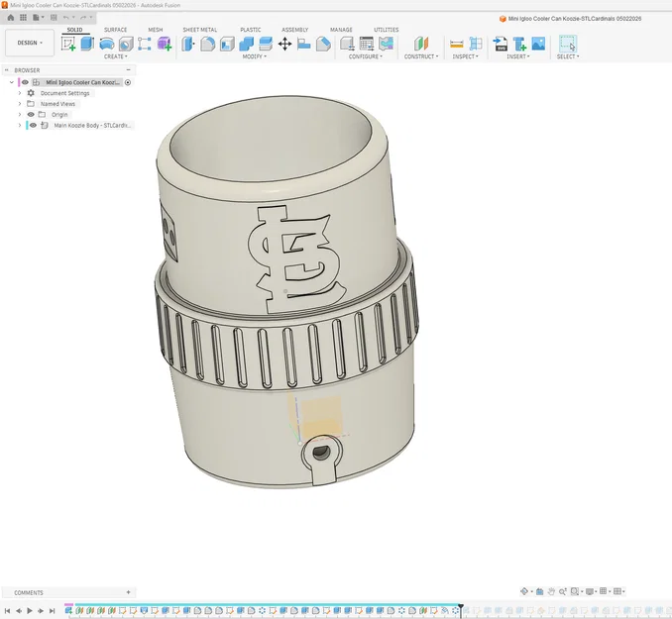The width and height of the screenshot is (672, 619).
Task: Play the timeline
Action: pyautogui.click(x=30, y=611)
